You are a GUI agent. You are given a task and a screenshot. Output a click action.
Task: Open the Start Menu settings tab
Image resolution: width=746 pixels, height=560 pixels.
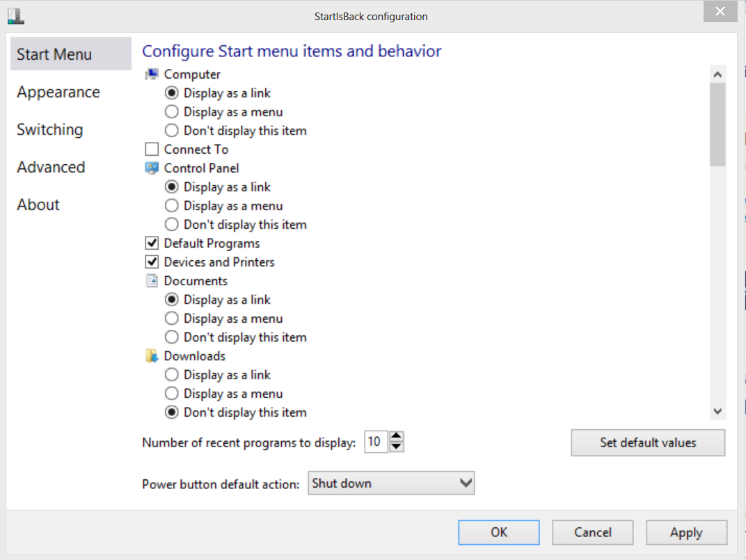tap(71, 54)
